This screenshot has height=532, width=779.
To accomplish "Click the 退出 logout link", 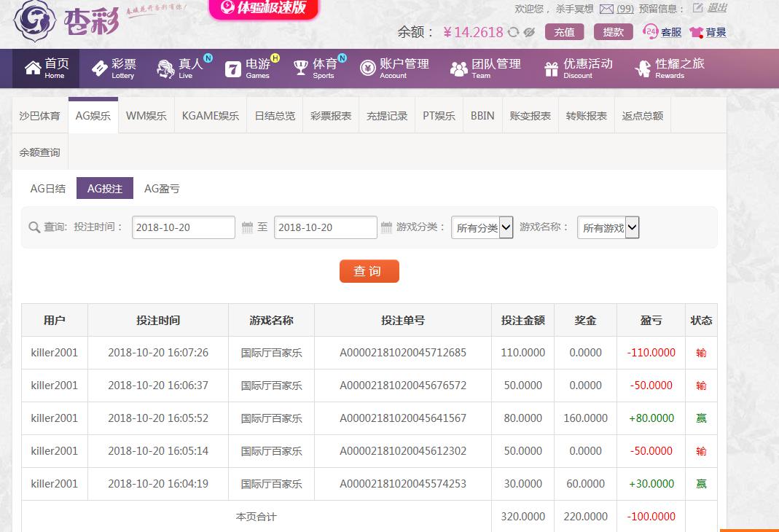I will tap(717, 8).
